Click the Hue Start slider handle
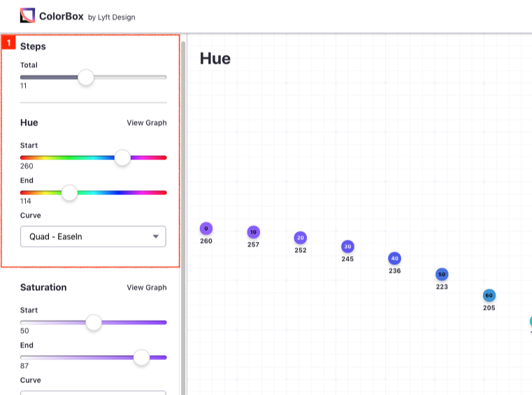Screen dimensions: 532x395 (x=122, y=158)
